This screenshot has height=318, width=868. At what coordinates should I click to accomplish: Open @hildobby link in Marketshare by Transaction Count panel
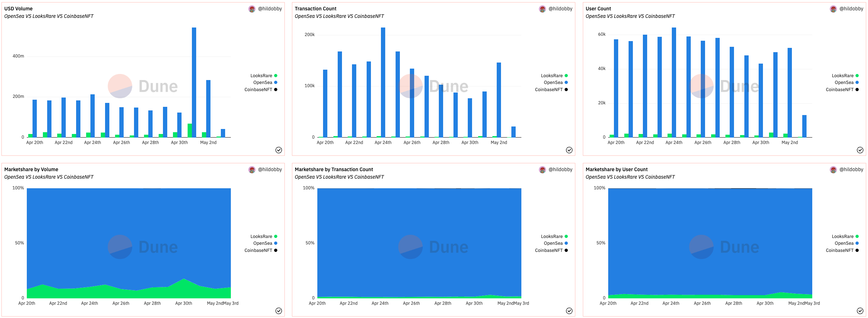coord(560,169)
